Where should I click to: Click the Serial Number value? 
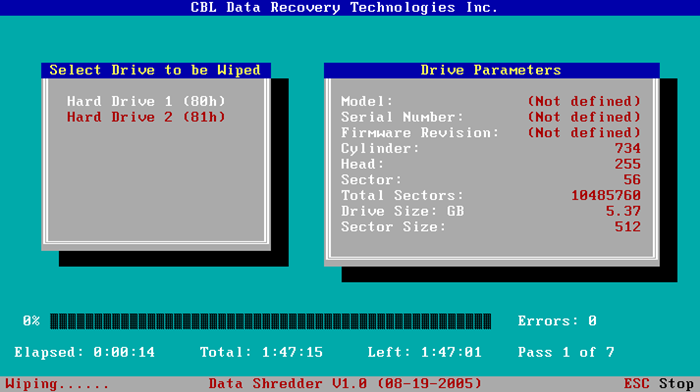pos(584,117)
